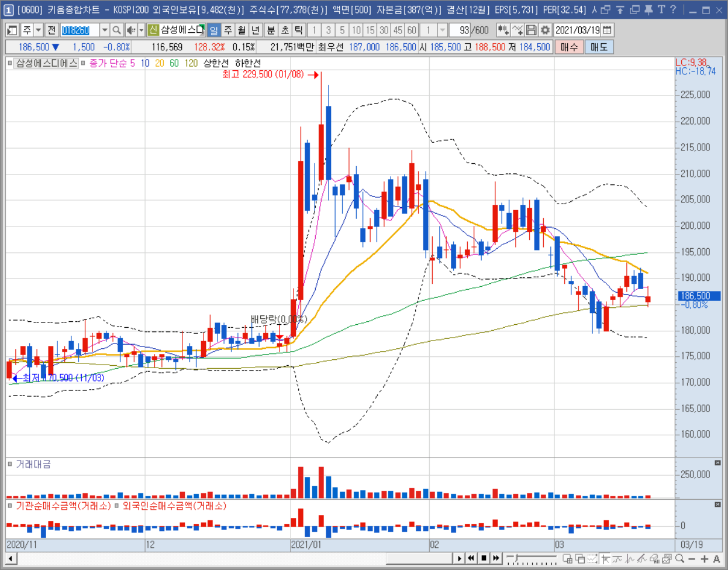
Task: Click the add indicator chart icon
Action: point(503,30)
